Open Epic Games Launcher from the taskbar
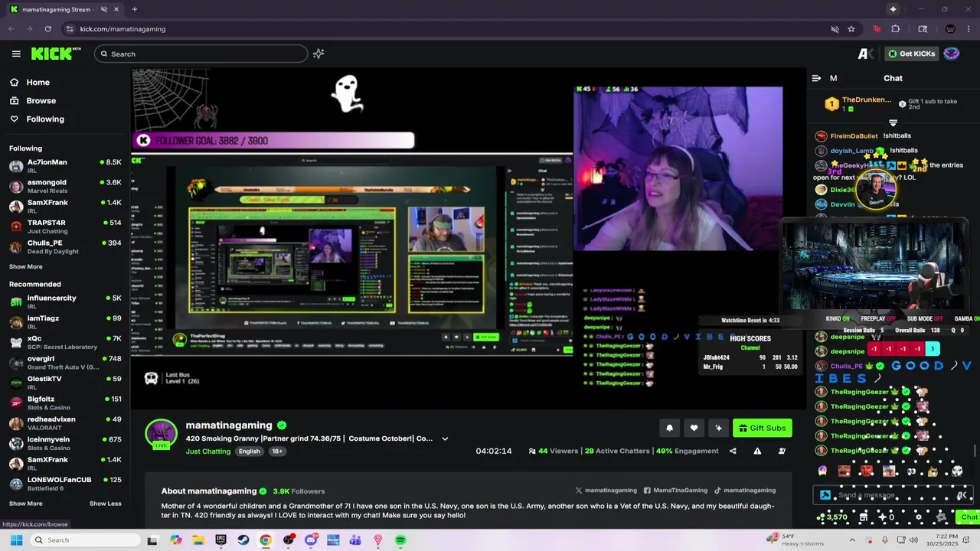This screenshot has height=551, width=980. click(220, 540)
